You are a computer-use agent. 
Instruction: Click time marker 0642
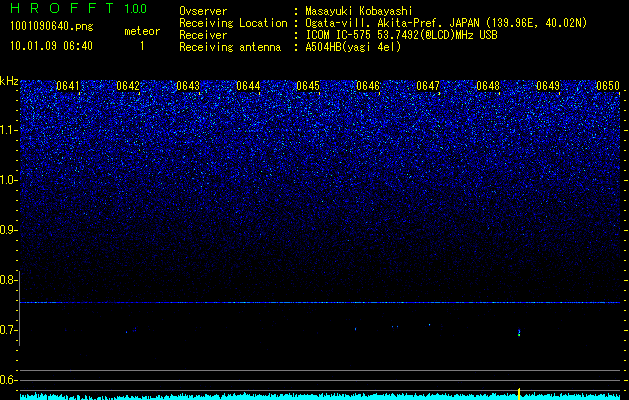tap(128, 86)
